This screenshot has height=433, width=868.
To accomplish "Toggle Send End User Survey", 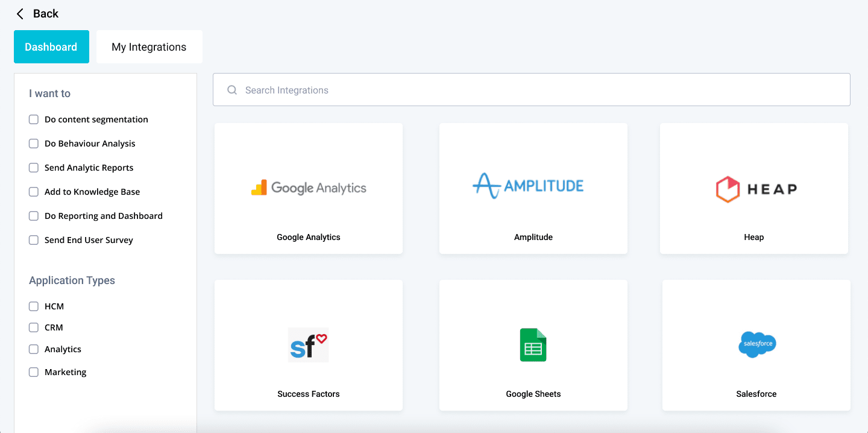I will tap(34, 240).
